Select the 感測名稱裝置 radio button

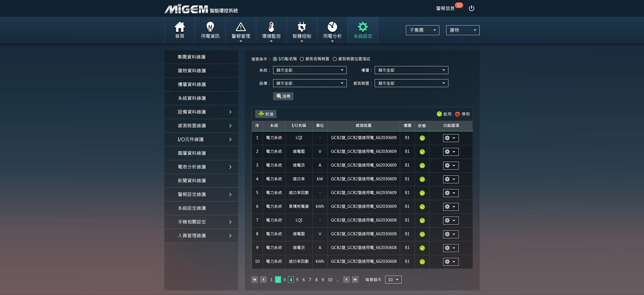[302, 59]
